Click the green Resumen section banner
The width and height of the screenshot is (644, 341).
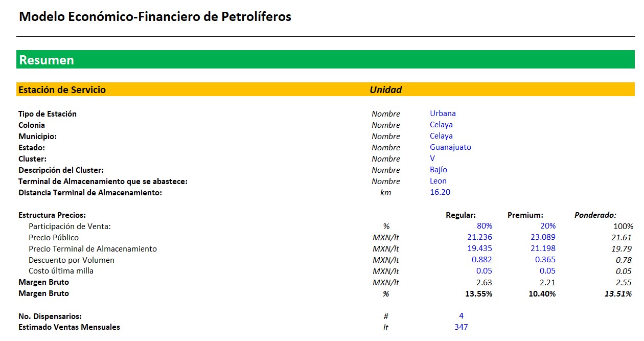pos(325,60)
